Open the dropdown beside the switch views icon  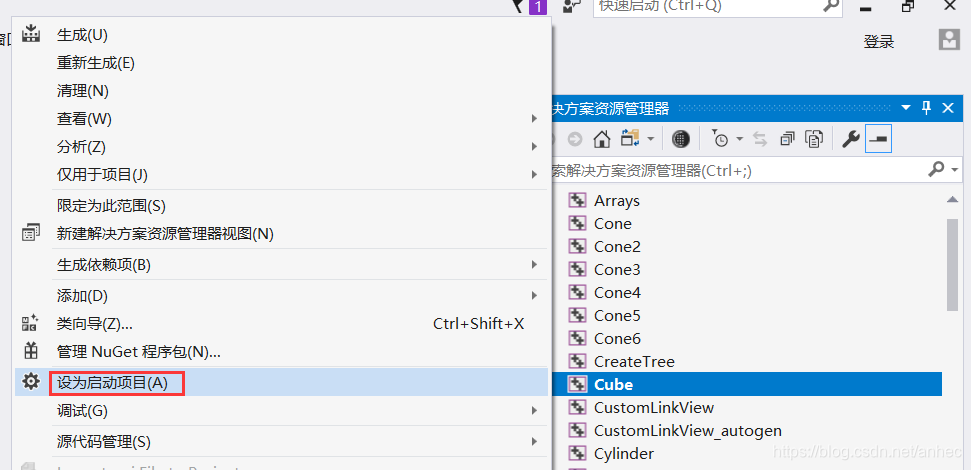650,139
